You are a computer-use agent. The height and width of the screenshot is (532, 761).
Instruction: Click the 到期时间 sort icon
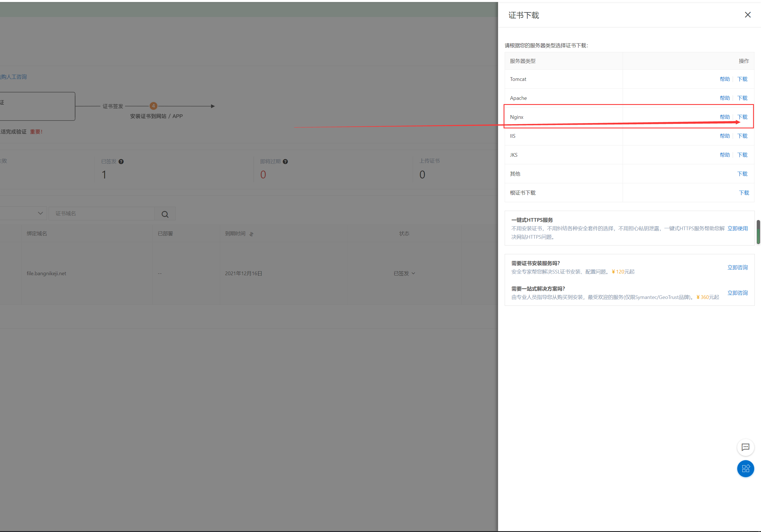251,234
